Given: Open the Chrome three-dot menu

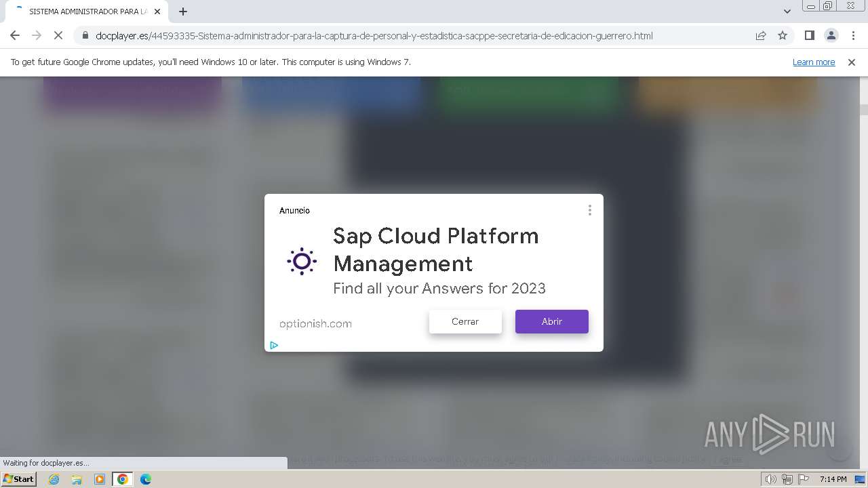Looking at the screenshot, I should (853, 36).
